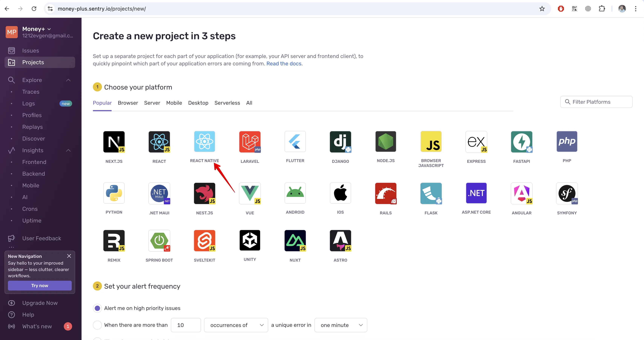This screenshot has height=340, width=644.
Task: Pick the React Native platform icon
Action: pos(204,142)
